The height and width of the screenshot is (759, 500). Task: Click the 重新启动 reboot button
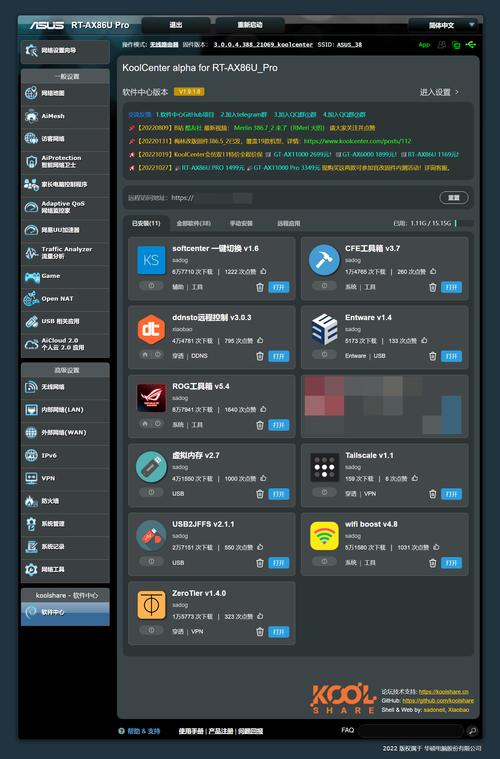point(250,25)
